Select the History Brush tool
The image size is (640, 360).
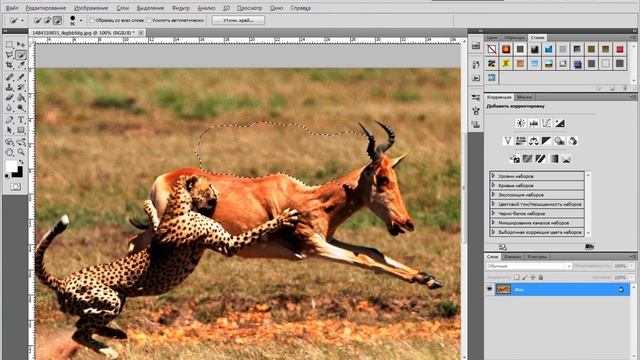pos(21,87)
